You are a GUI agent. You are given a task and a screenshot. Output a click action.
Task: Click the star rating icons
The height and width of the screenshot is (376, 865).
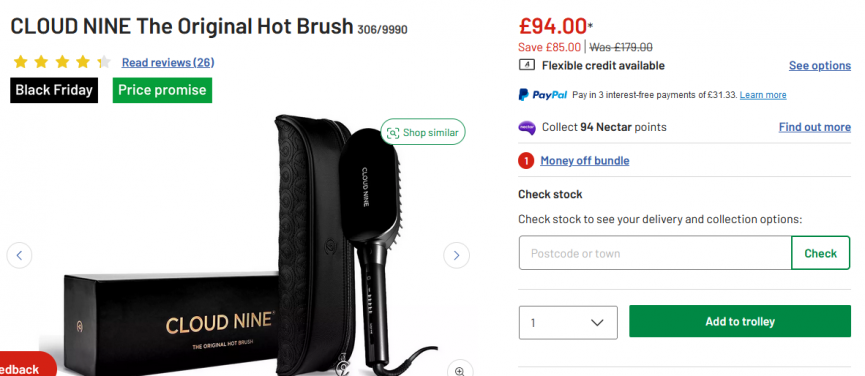click(62, 62)
